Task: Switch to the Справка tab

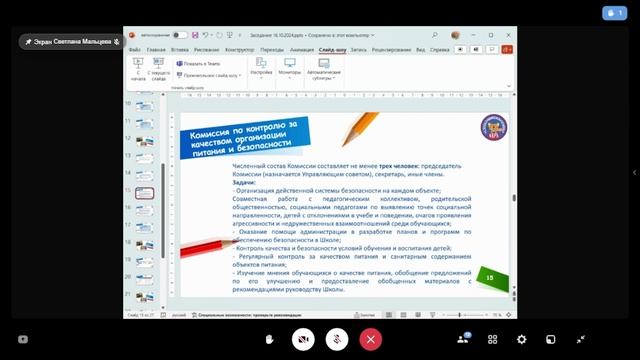Action: (x=440, y=50)
